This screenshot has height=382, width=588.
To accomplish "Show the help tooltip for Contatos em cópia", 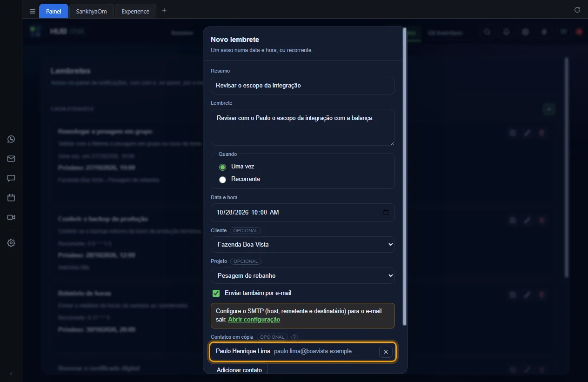I will coord(294,337).
